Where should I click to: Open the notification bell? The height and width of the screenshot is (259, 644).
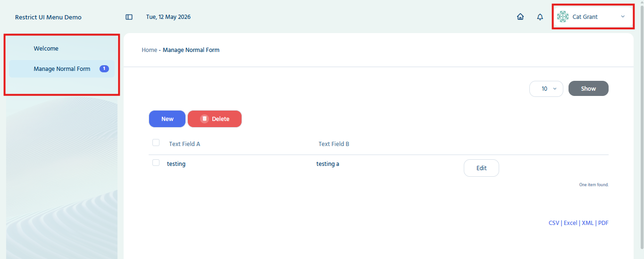(x=540, y=17)
